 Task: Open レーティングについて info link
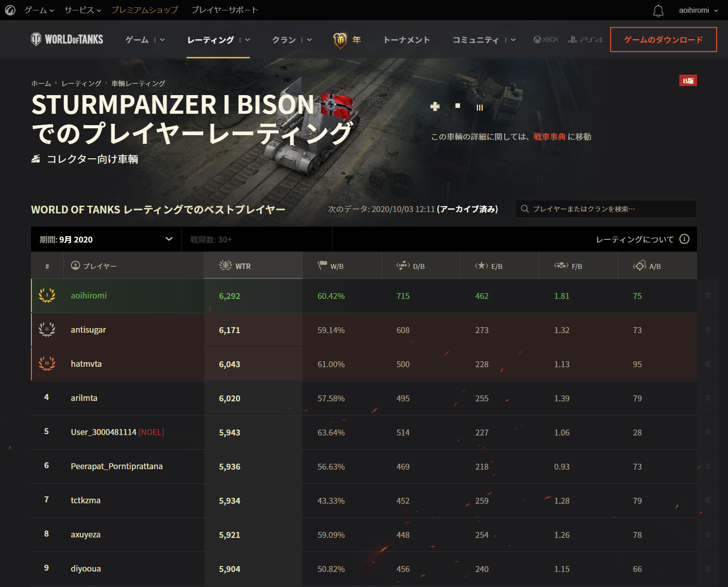pyautogui.click(x=635, y=239)
